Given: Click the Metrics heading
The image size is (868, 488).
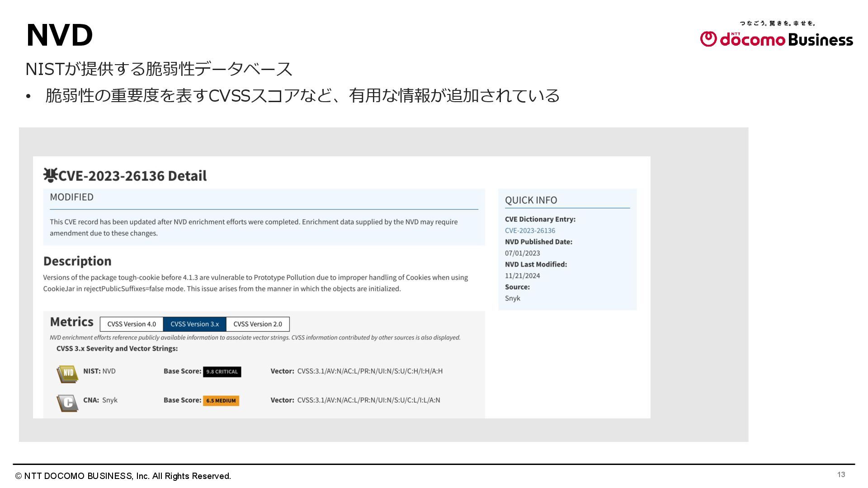Looking at the screenshot, I should pos(71,322).
